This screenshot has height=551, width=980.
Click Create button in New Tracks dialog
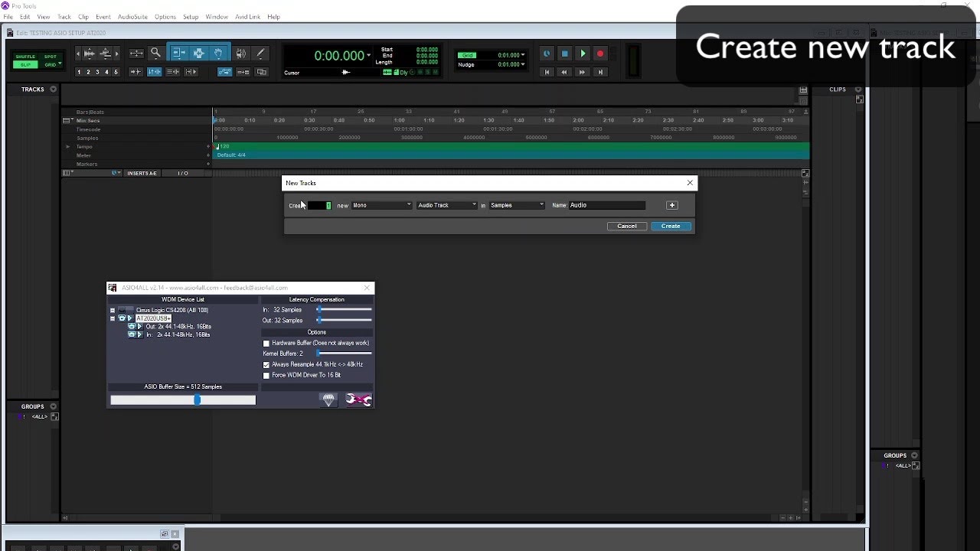[671, 226]
